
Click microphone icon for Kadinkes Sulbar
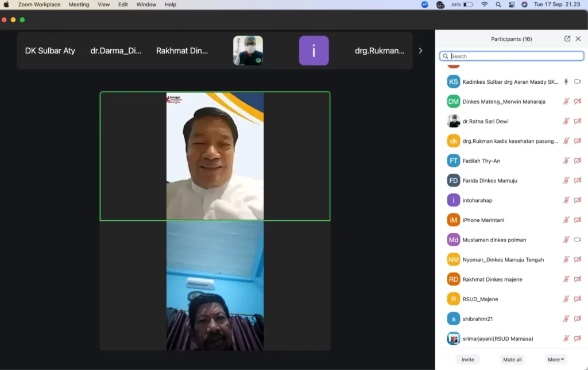pyautogui.click(x=566, y=81)
